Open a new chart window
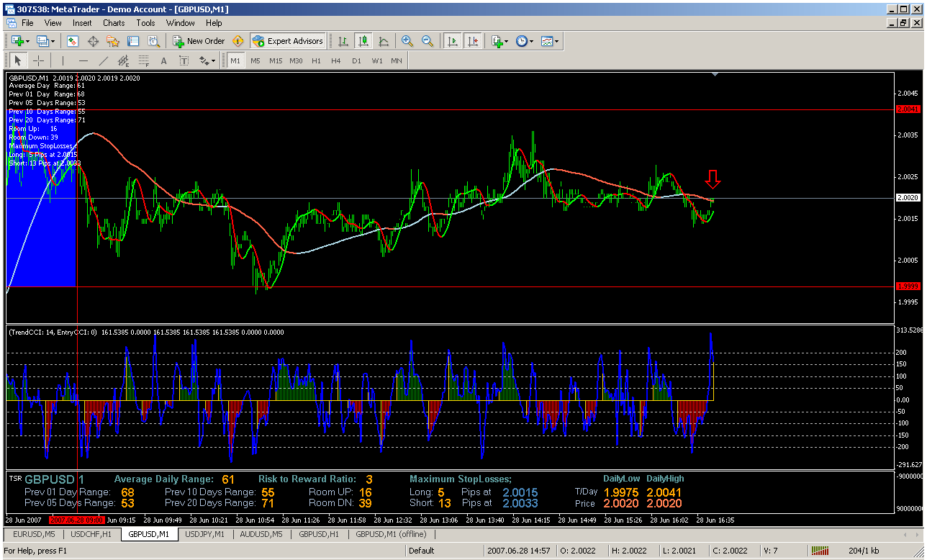This screenshot has height=560, width=927. point(17,41)
